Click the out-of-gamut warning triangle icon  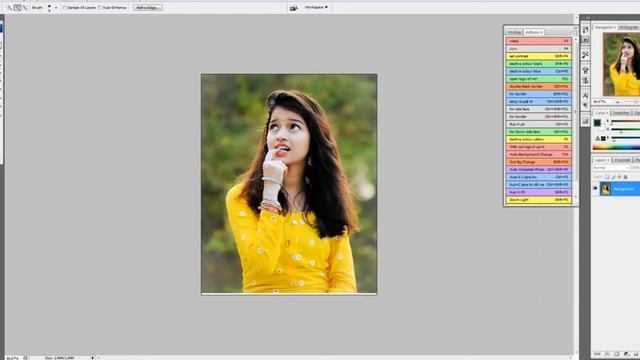598,139
